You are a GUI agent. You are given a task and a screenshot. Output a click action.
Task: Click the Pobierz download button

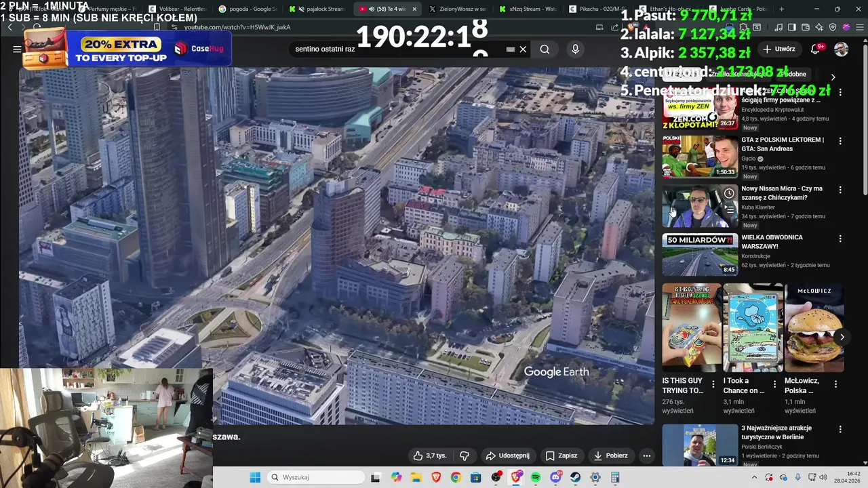point(611,455)
